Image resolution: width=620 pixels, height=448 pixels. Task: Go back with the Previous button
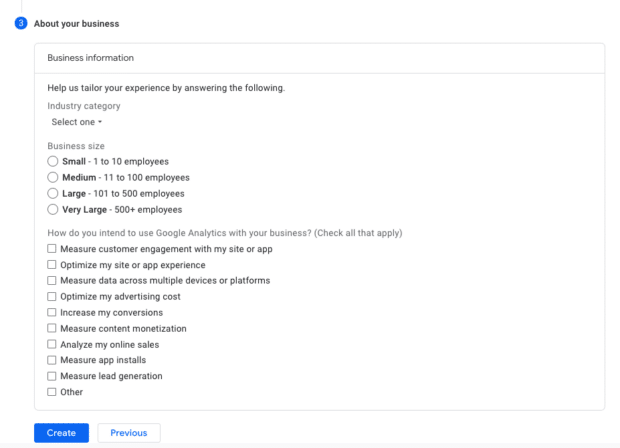point(129,433)
